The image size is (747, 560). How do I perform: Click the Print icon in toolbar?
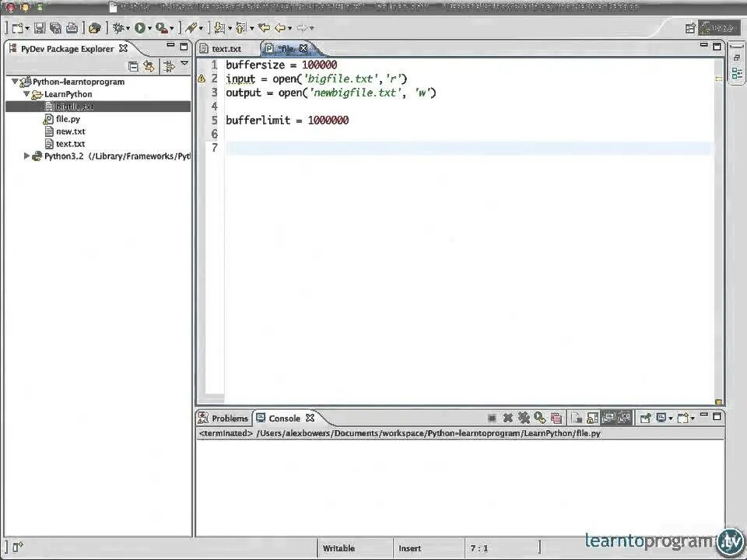click(72, 28)
